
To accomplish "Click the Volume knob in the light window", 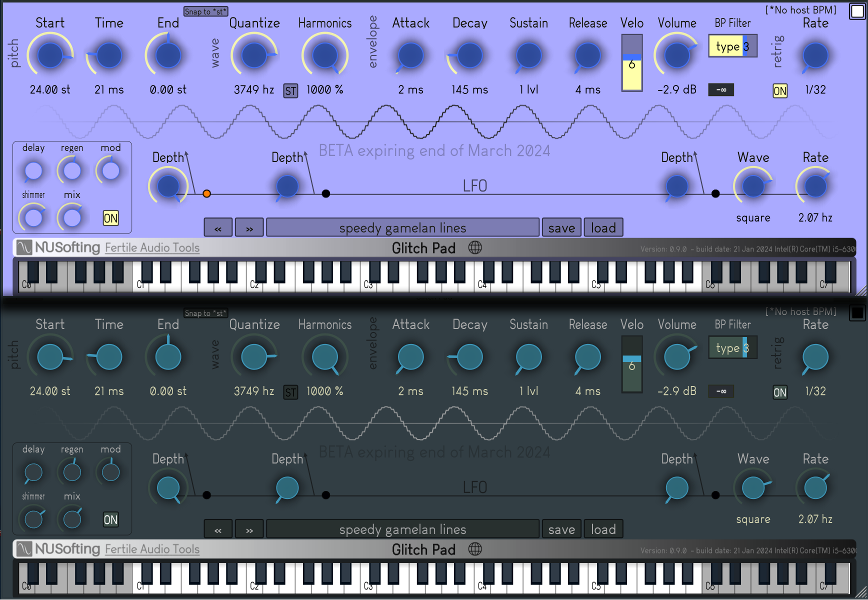I will [x=677, y=55].
